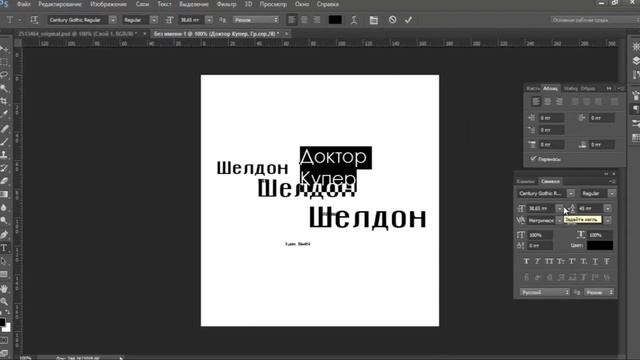Select the Clone Stamp tool
The height and width of the screenshot is (360, 640).
4,155
